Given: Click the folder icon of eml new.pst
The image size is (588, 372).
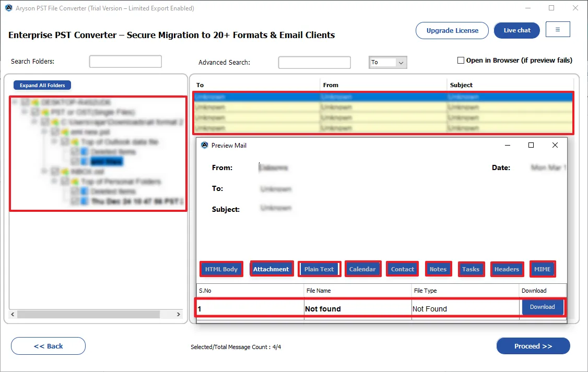Looking at the screenshot, I should click(65, 132).
